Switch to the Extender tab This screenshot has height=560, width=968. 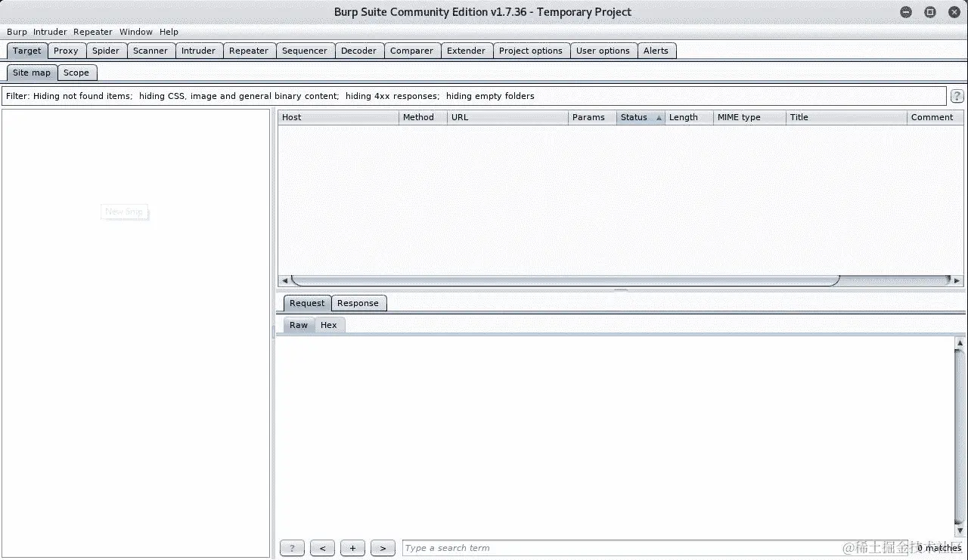[x=466, y=51]
